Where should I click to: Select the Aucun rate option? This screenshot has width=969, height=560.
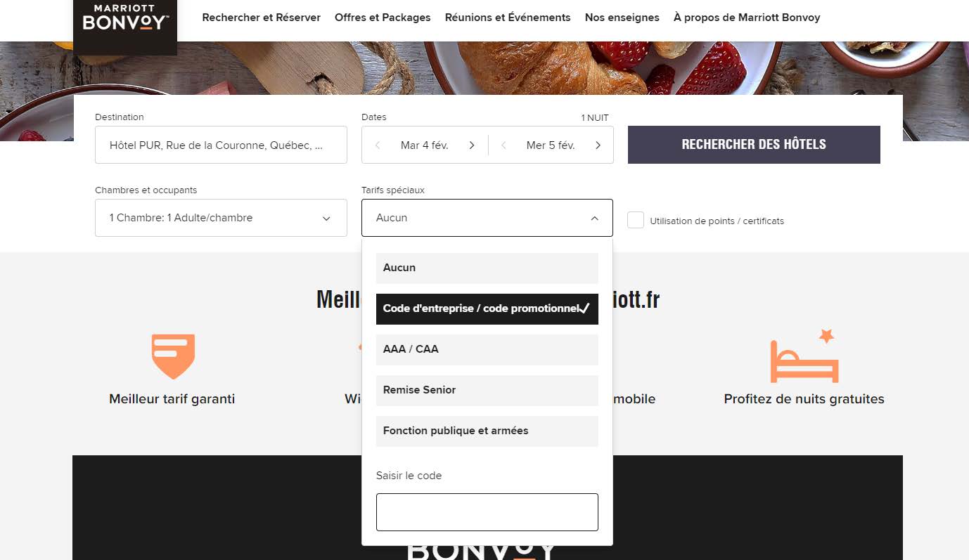coord(487,268)
